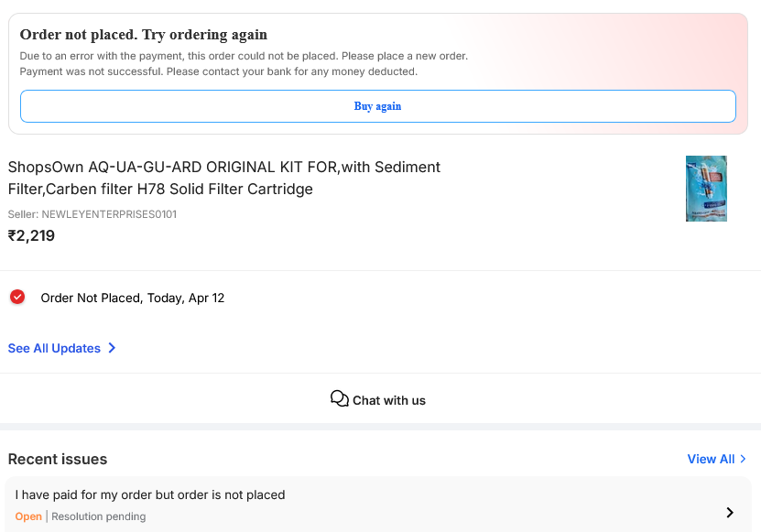Click the Recent issues heading
The width and height of the screenshot is (761, 532).
coord(58,459)
